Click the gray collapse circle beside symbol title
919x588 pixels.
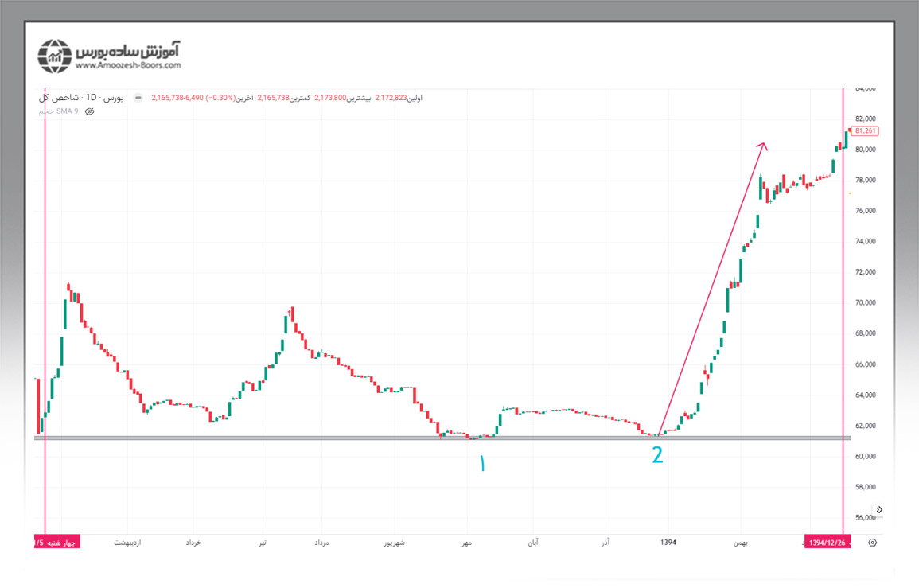[138, 98]
